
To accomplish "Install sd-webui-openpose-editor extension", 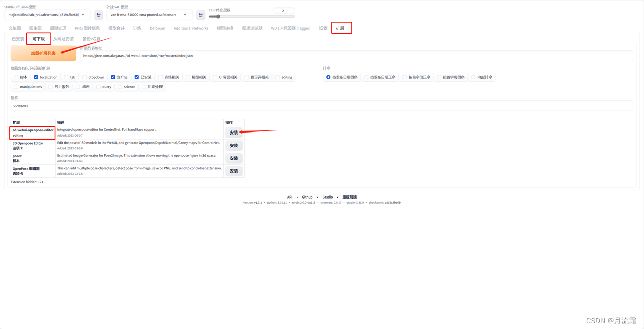I will [234, 133].
